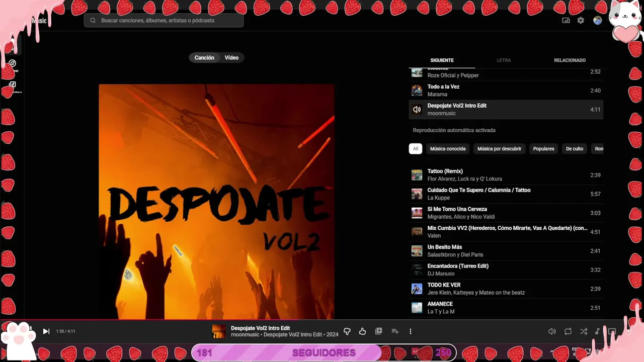This screenshot has width=644, height=362.
Task: Open the LETRA tab
Action: [504, 60]
